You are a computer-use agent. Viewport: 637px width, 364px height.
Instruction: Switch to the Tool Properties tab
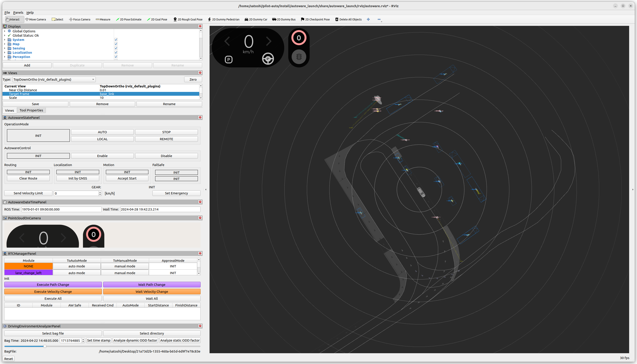(x=31, y=110)
